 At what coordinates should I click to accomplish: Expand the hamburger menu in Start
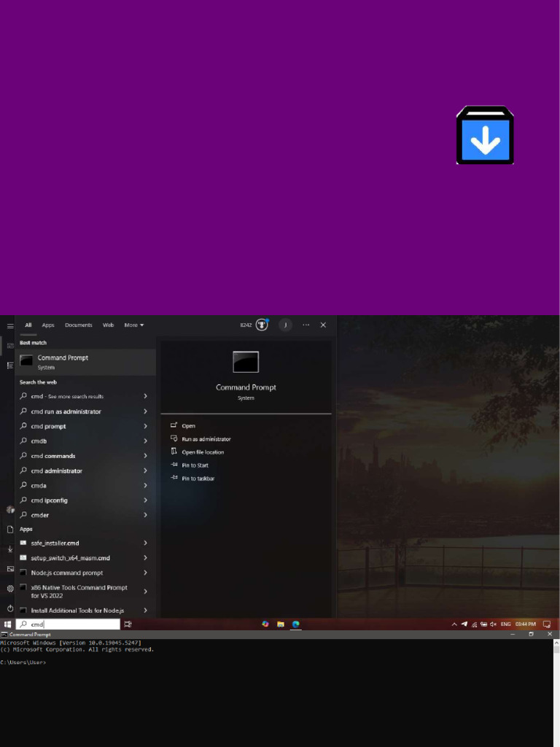(x=10, y=326)
